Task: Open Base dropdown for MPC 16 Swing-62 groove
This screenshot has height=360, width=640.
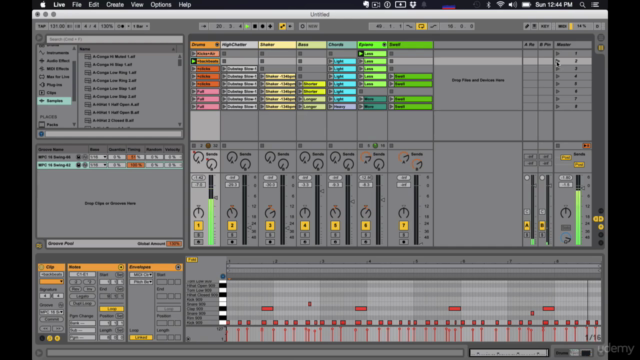Action: click(x=98, y=165)
